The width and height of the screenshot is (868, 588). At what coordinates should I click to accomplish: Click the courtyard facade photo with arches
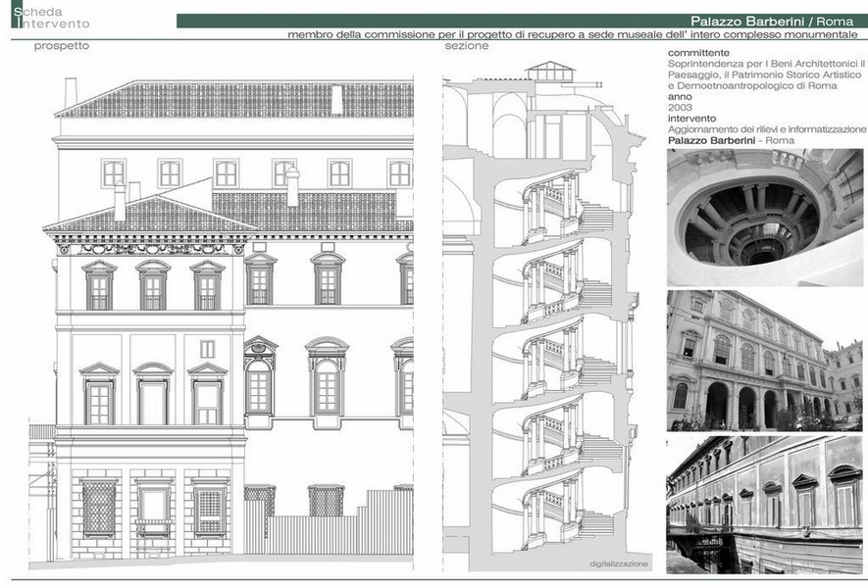tap(764, 361)
